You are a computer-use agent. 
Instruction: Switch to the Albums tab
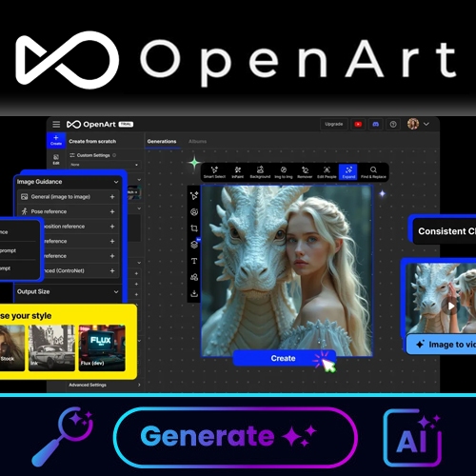197,141
